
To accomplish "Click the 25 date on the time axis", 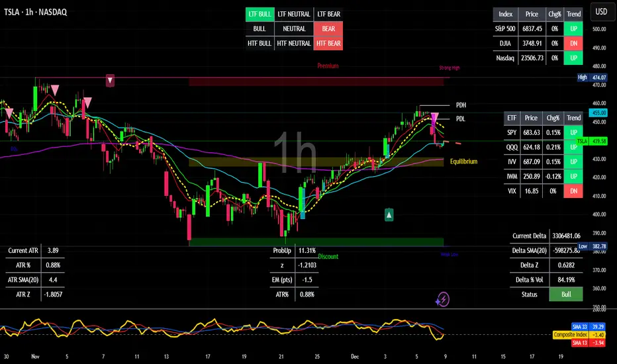I will pos(317,357).
